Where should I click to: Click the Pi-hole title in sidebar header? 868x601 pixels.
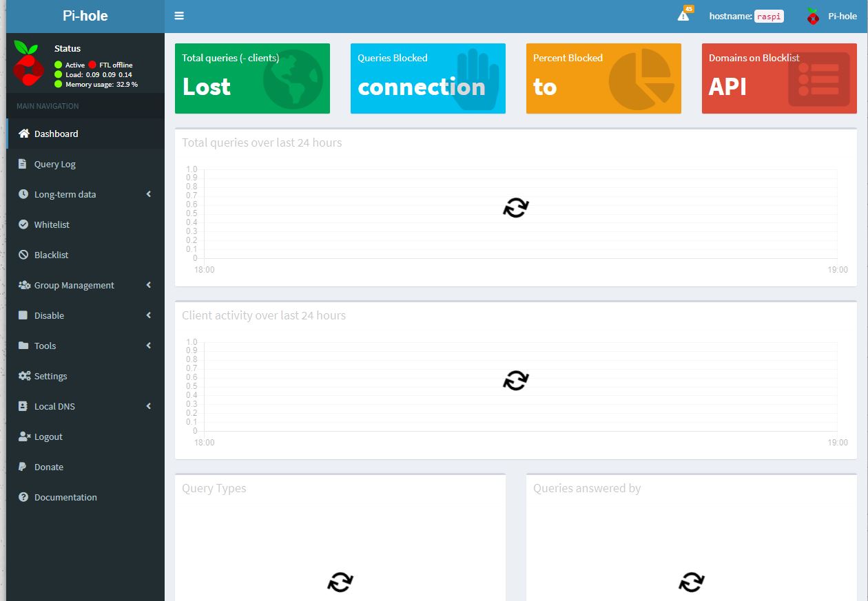[x=85, y=15]
